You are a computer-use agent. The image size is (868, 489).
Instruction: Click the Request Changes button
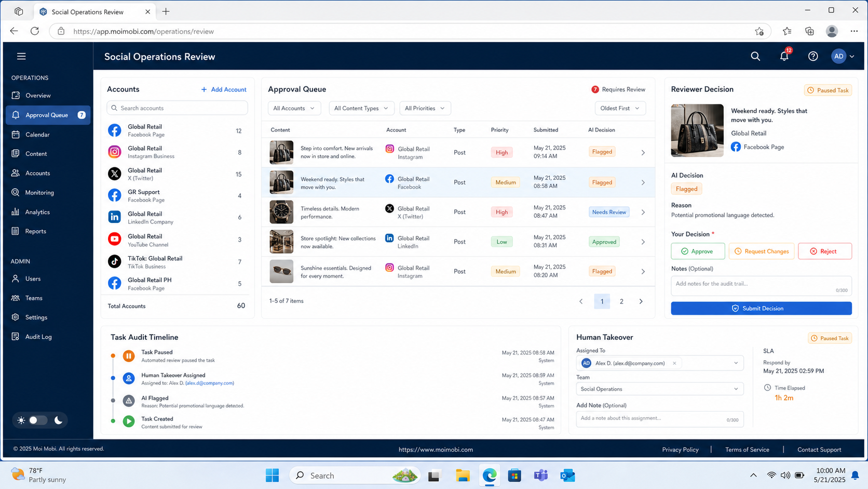762,251
